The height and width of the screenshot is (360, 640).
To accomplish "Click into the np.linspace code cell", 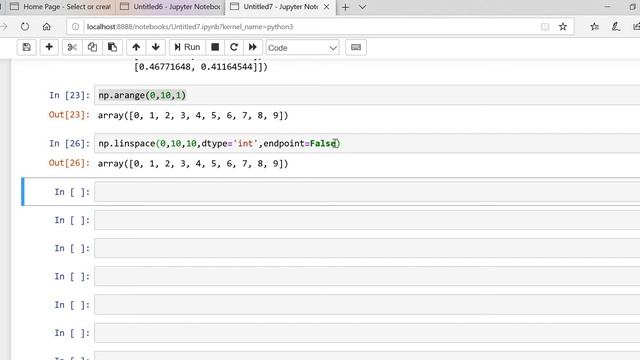I will click(x=367, y=143).
